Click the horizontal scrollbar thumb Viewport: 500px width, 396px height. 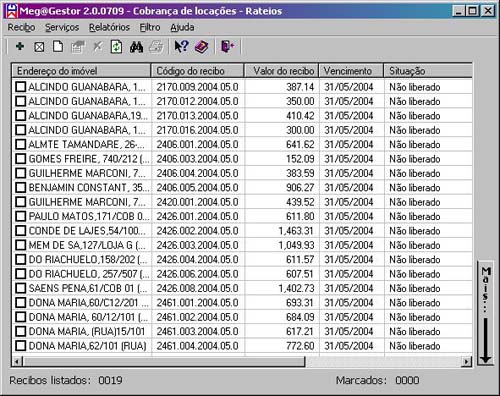point(164,361)
